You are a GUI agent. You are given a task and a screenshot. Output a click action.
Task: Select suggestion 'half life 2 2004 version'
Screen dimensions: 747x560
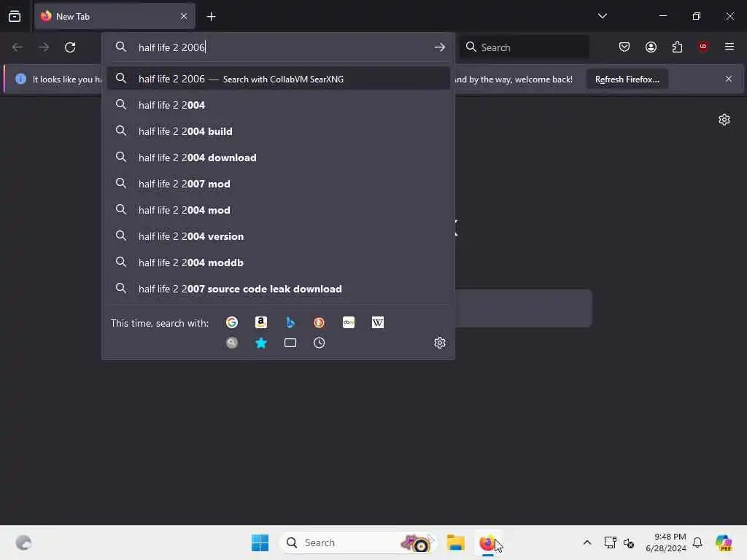coord(278,236)
